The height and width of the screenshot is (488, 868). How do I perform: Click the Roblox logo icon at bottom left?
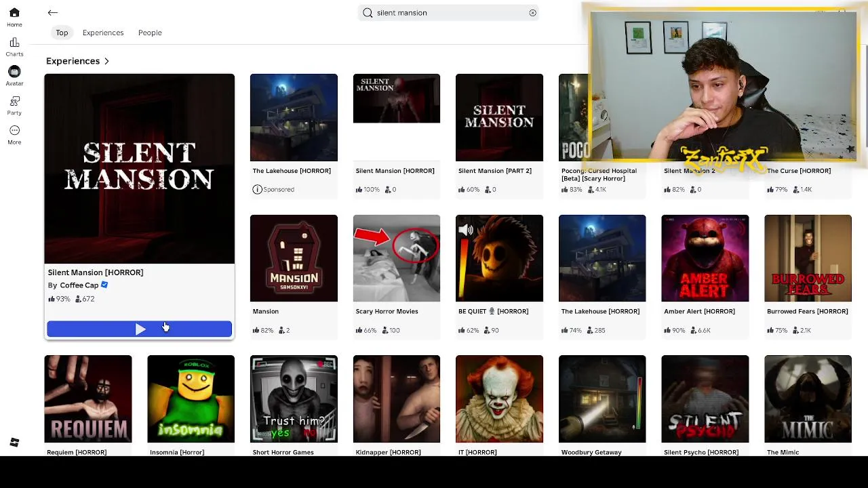(14, 443)
